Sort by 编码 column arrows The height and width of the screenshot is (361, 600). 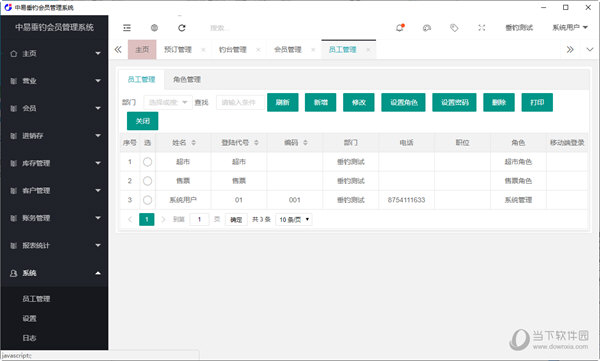305,143
